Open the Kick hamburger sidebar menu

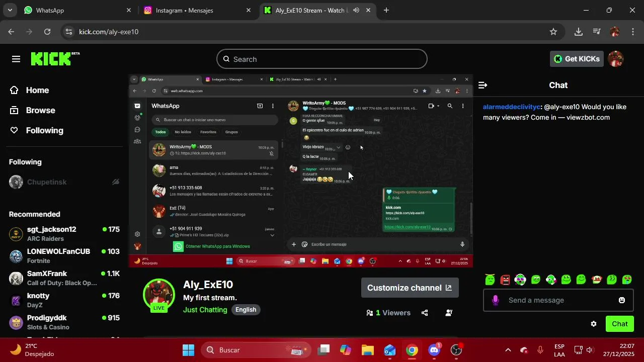pos(16,59)
